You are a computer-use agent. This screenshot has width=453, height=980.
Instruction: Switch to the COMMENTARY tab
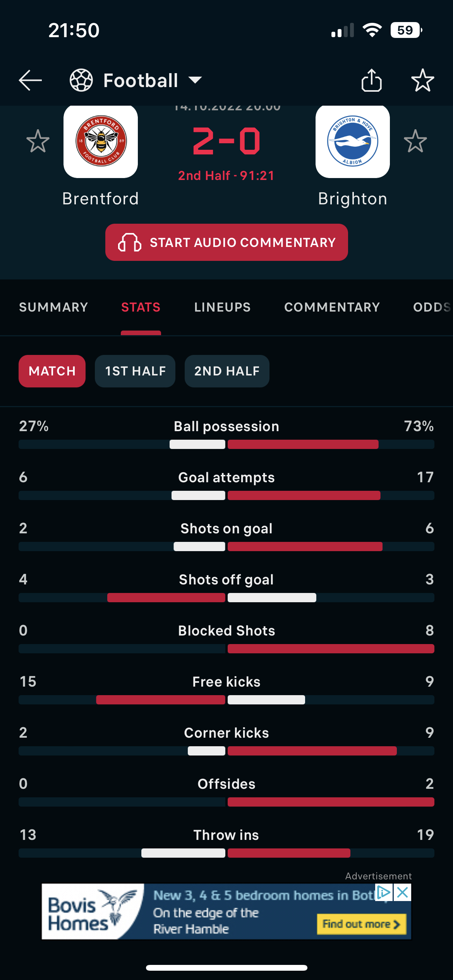(332, 307)
